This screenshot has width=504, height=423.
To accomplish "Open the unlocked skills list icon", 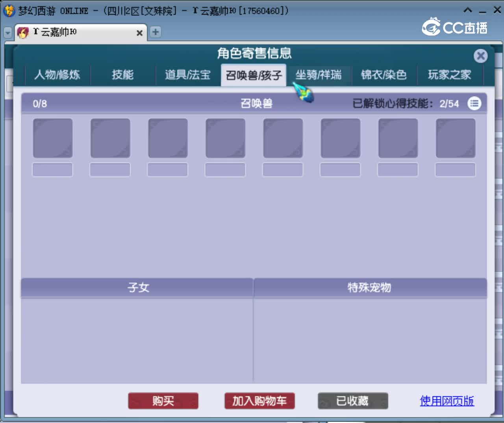I will (474, 104).
